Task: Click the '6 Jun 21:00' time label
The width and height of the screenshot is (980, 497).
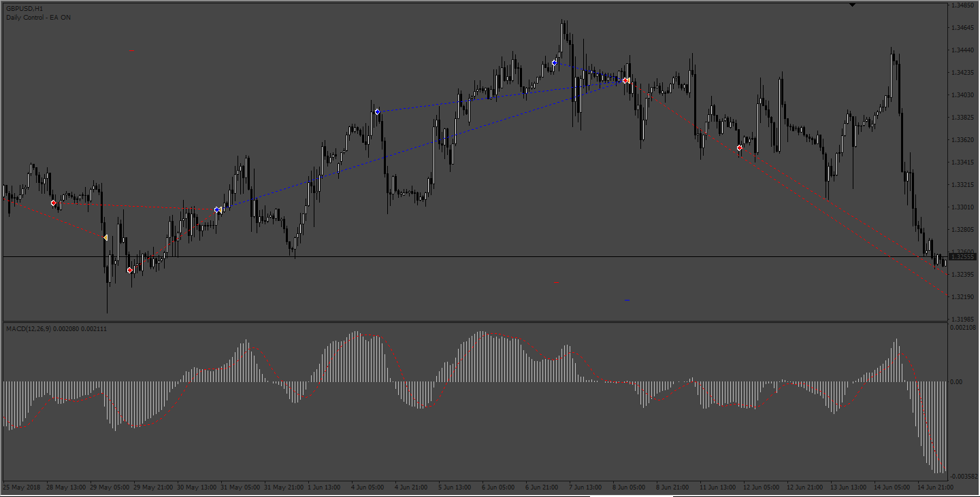Action: tap(542, 487)
